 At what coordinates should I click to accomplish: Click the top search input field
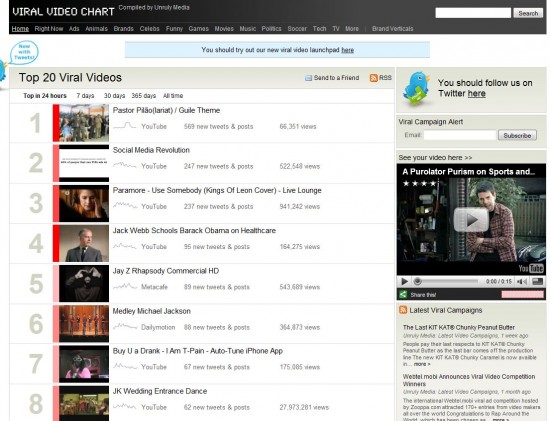pos(473,13)
